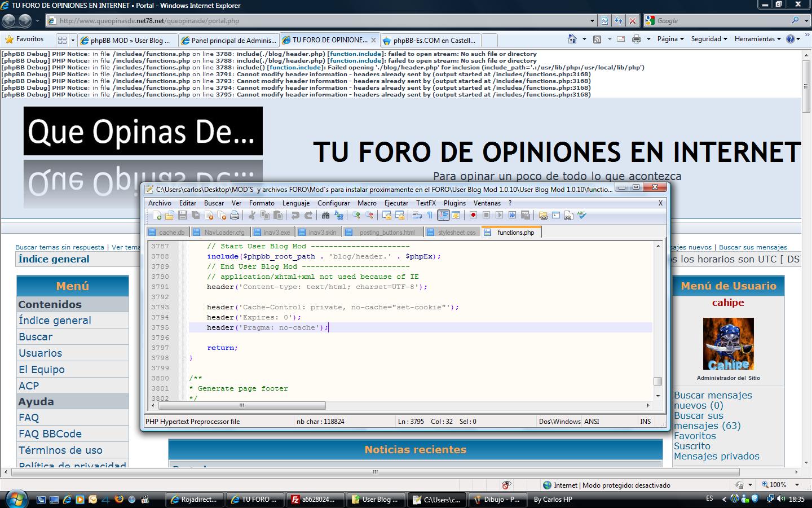
Task: Open Índice general link in Menú
Action: (x=55, y=321)
